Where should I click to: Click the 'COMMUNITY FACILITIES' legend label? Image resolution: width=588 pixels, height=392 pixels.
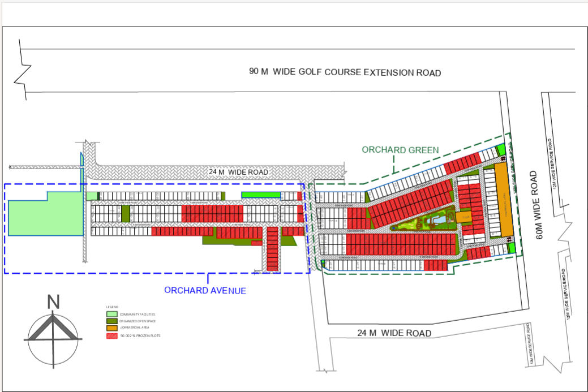(138, 315)
